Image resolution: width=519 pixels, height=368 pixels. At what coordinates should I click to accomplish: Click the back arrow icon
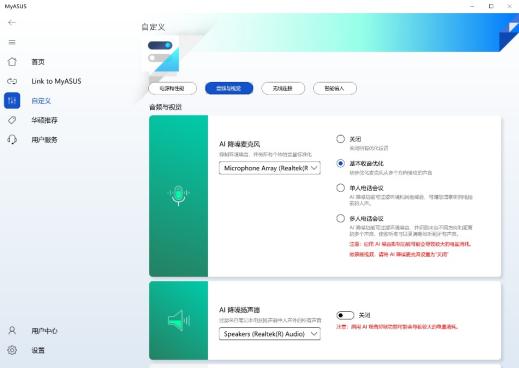coord(12,22)
